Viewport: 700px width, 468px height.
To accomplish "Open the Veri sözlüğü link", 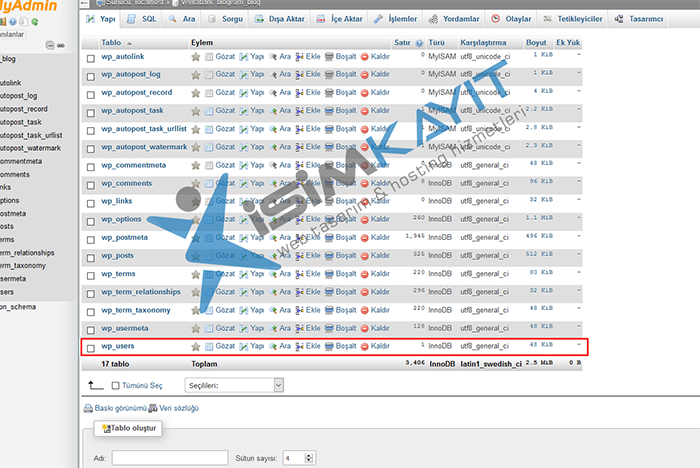I will pos(173,408).
